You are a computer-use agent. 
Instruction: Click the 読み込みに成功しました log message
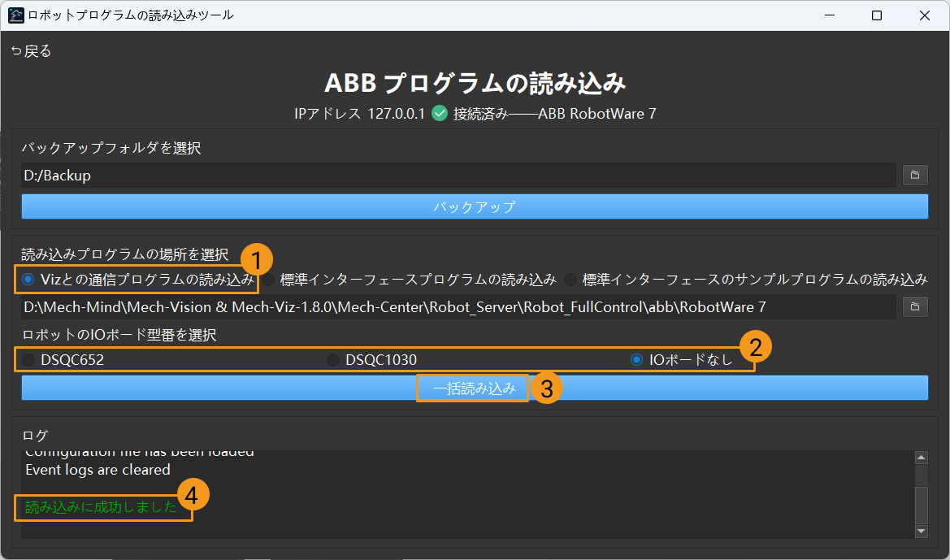[102, 507]
